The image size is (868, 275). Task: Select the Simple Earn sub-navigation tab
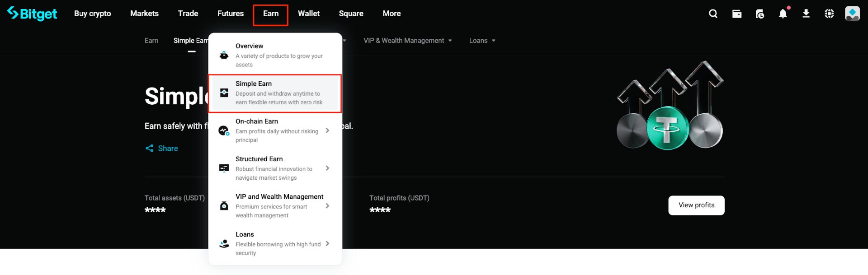click(191, 41)
